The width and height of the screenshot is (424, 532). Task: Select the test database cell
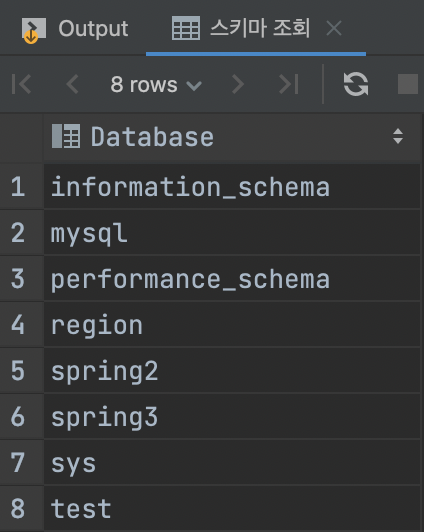pos(232,508)
